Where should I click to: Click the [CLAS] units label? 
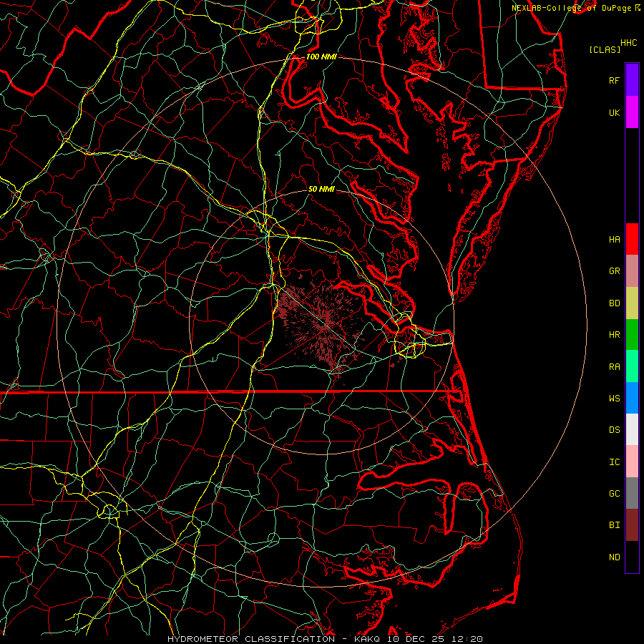tap(605, 50)
